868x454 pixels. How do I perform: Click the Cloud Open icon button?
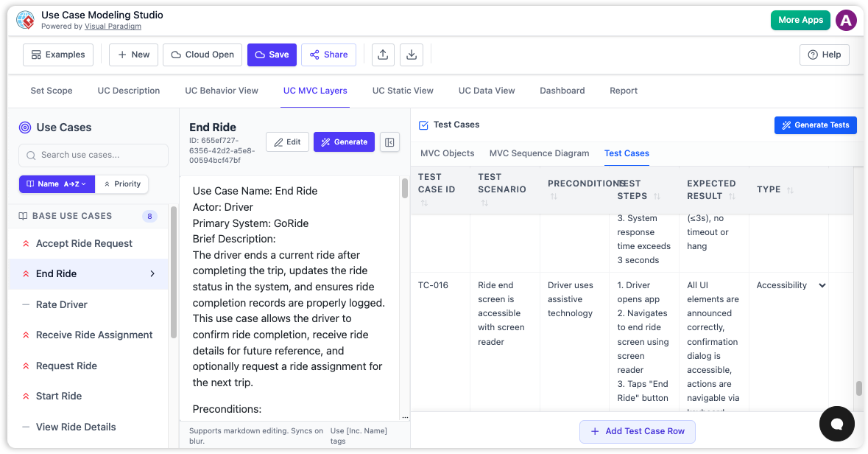click(x=177, y=55)
